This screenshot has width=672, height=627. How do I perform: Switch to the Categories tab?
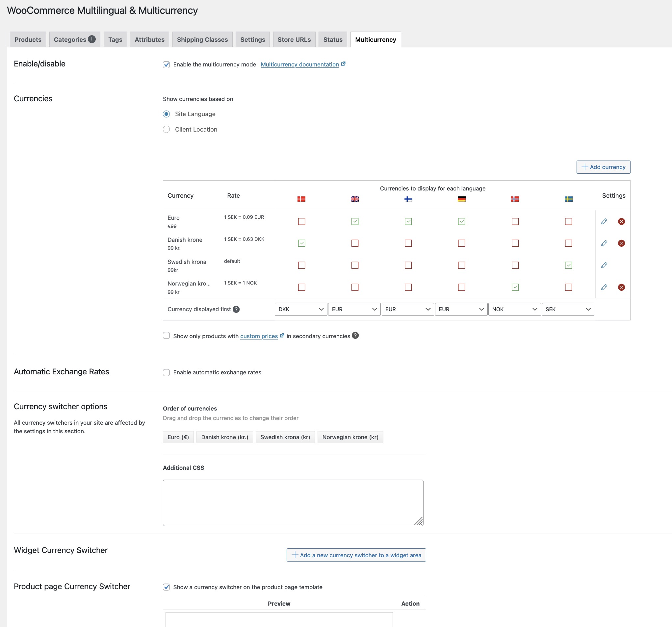coord(75,39)
